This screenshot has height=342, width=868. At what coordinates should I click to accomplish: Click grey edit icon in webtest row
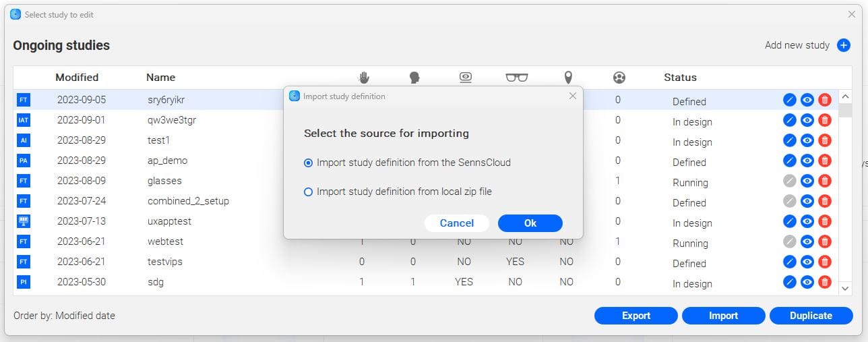[790, 241]
